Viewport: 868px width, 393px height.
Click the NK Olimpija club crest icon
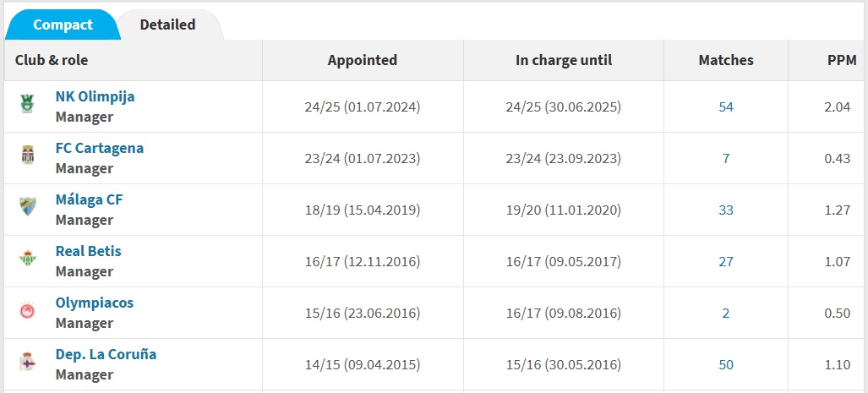(28, 105)
